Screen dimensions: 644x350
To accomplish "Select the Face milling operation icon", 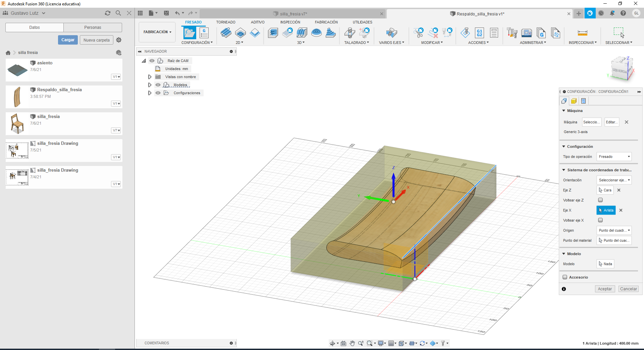I will (255, 33).
